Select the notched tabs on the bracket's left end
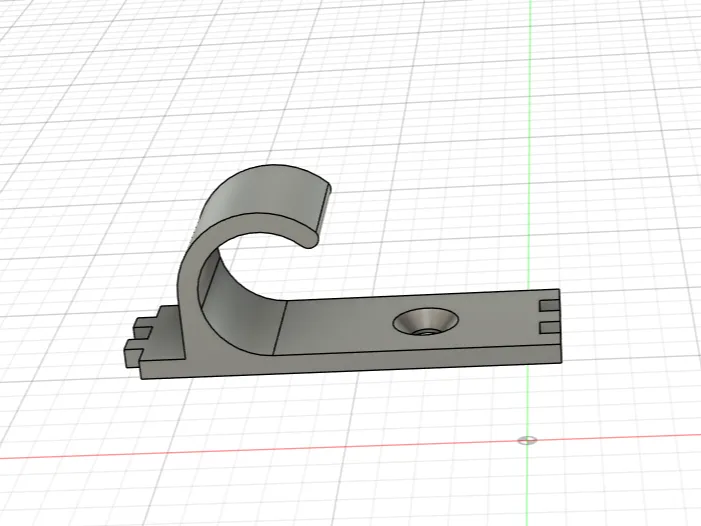 [139, 342]
